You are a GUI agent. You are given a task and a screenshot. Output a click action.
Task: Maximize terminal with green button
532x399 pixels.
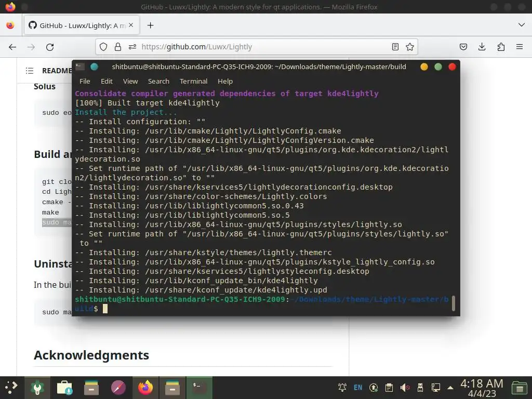pos(438,67)
